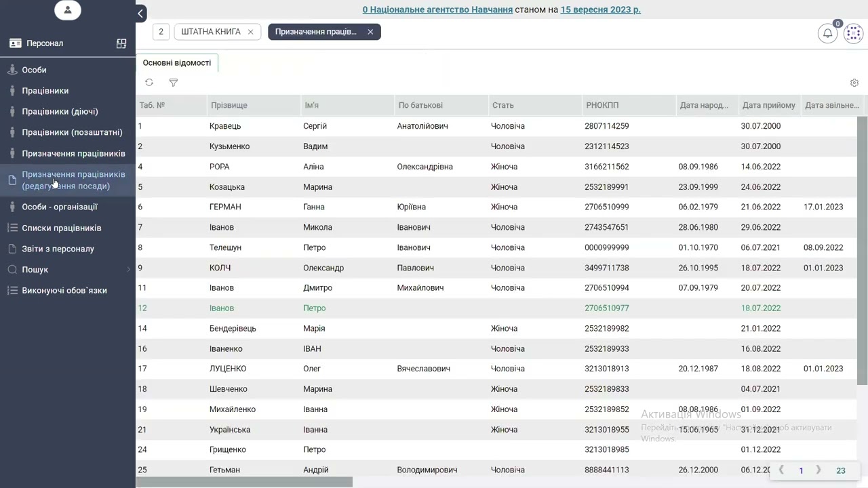
Task: Open the tab counter box showing 2
Action: pyautogui.click(x=161, y=32)
